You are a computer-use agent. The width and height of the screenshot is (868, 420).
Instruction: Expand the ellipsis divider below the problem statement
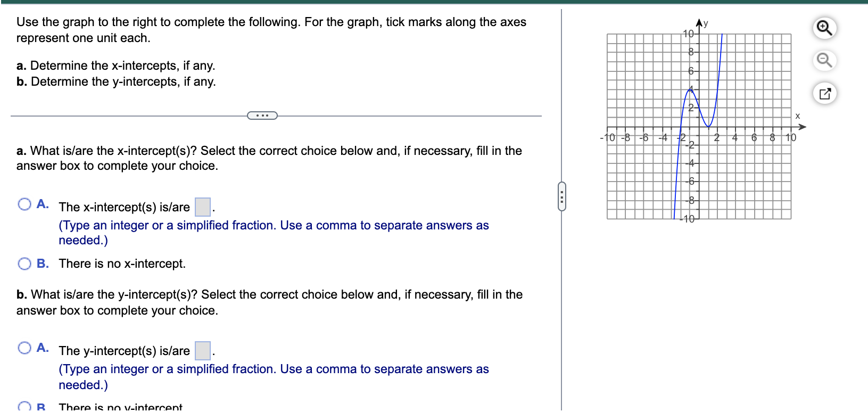coord(262,115)
